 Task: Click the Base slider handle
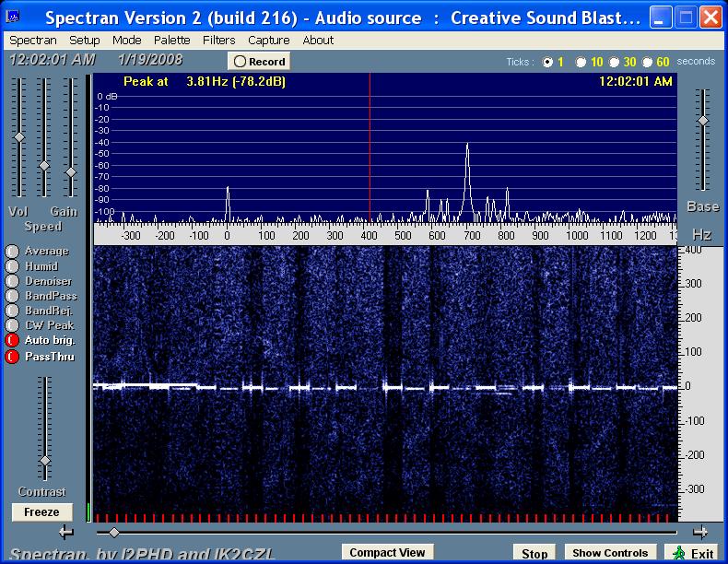703,121
